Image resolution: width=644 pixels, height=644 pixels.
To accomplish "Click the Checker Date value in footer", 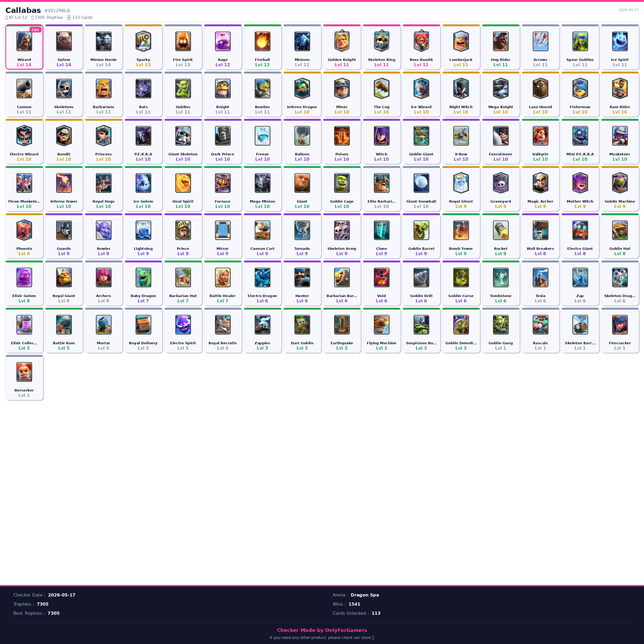I will (x=62, y=595).
